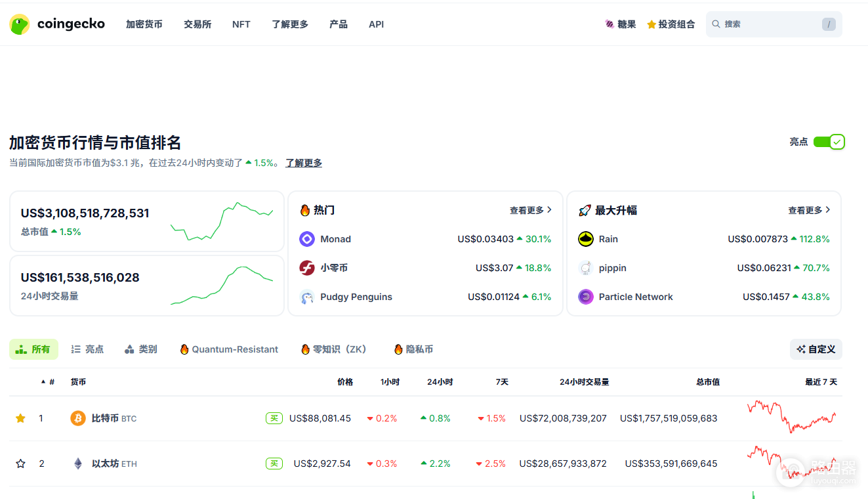Open the Quantum-Resistant category tab
Screen dimensions: 868x499
pyautogui.click(x=229, y=349)
